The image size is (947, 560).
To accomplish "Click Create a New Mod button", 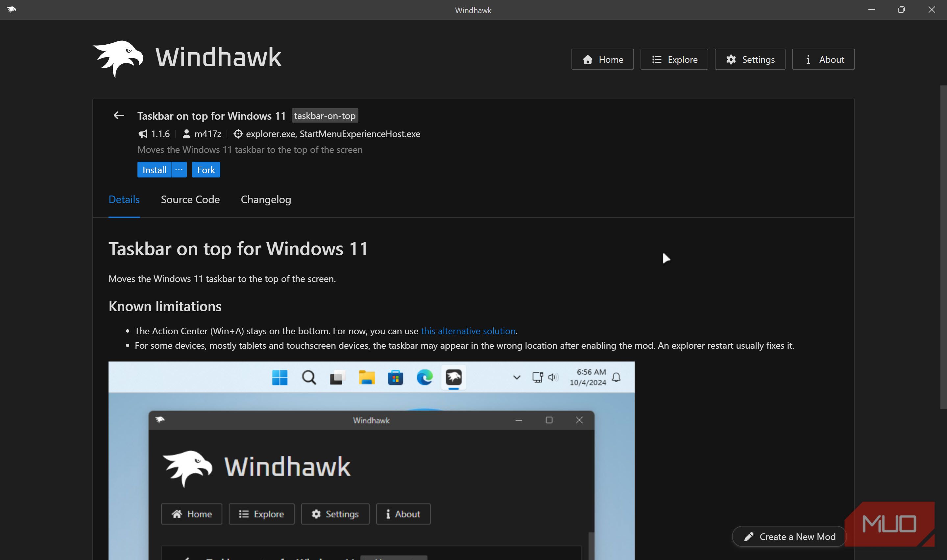I will (789, 537).
